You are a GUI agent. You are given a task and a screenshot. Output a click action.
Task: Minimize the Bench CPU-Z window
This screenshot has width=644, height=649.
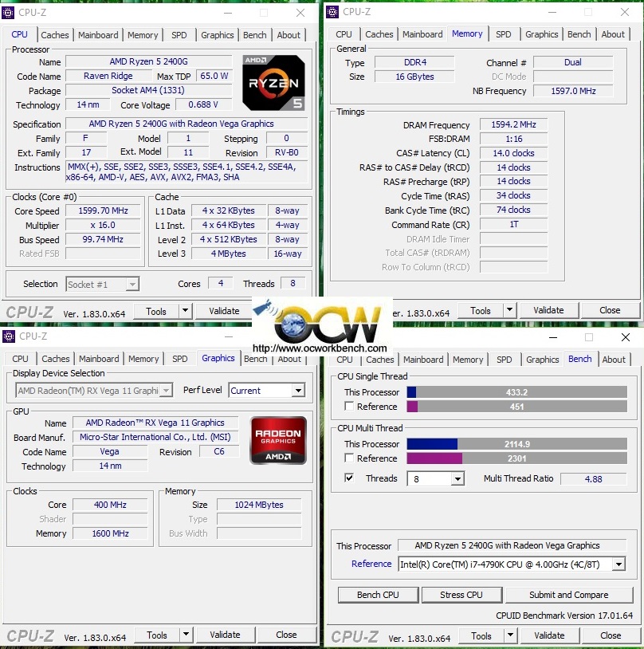(553, 337)
